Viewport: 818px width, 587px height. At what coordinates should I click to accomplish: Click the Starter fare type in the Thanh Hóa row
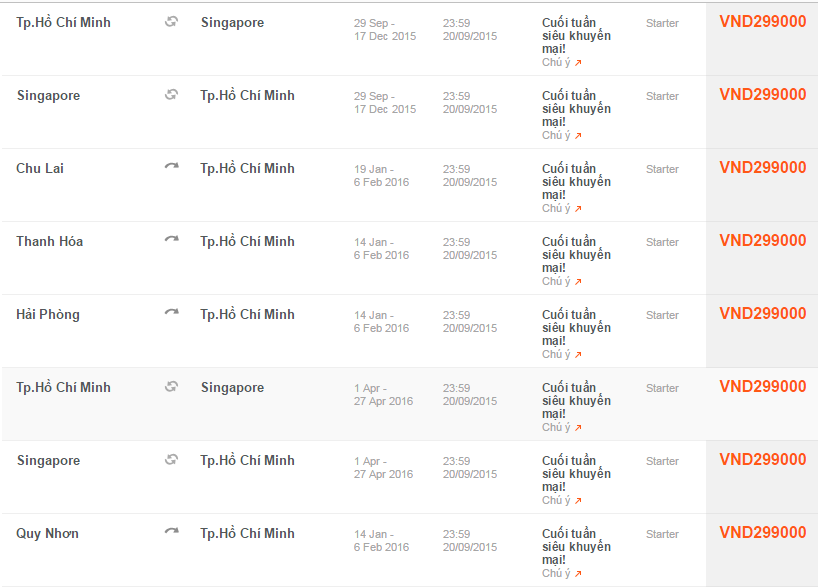(662, 242)
